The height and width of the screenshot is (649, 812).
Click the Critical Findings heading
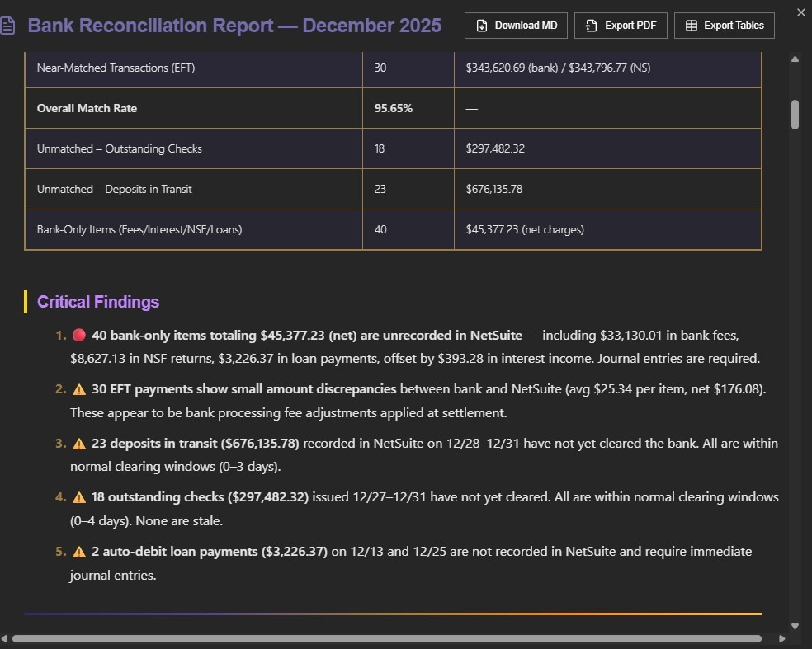tap(98, 302)
